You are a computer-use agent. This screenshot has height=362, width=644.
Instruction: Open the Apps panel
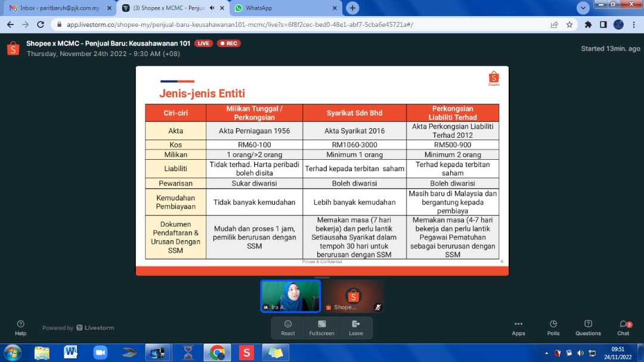(x=518, y=327)
